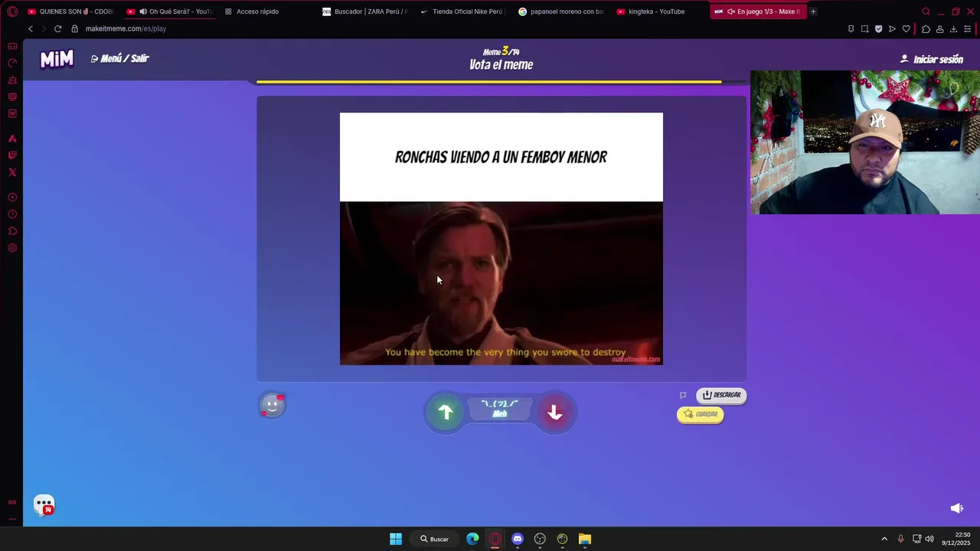
Task: Click the pin icon in address bar
Action: [851, 29]
